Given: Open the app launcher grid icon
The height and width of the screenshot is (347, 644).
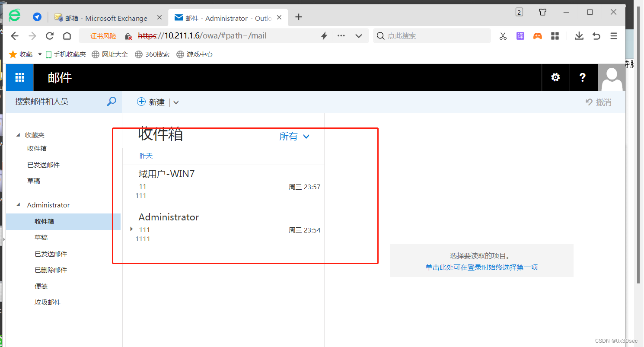Looking at the screenshot, I should pyautogui.click(x=19, y=77).
